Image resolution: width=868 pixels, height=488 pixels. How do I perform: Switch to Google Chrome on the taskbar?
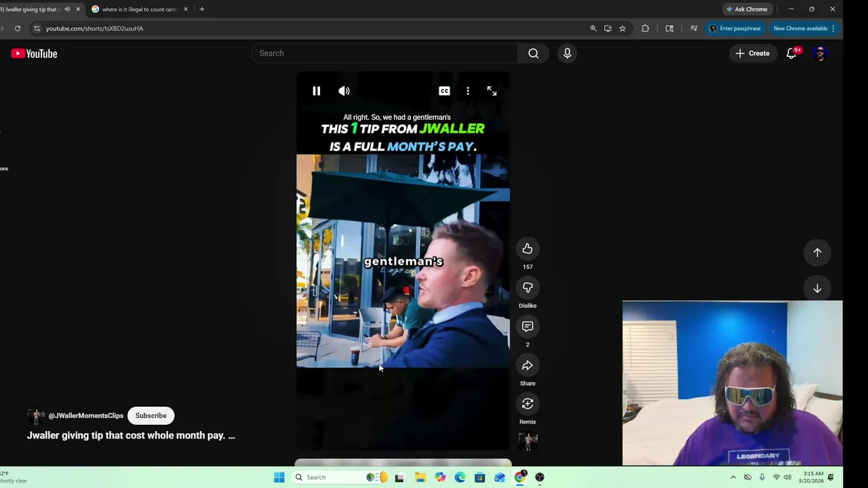520,477
